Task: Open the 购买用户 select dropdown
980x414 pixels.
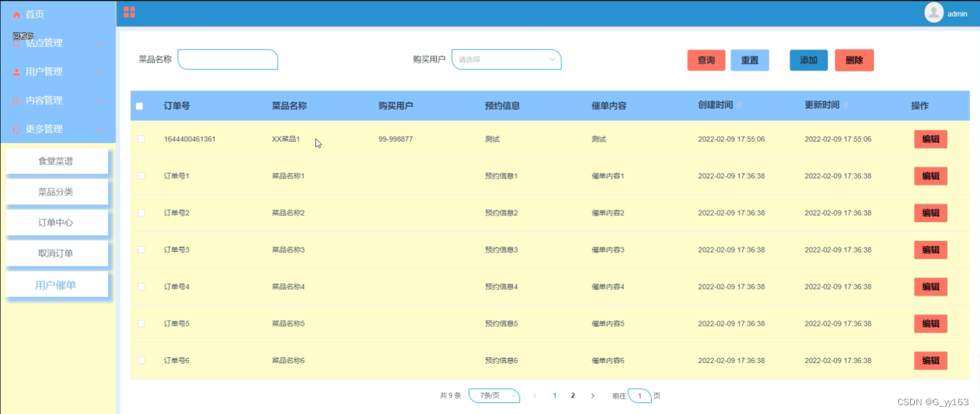Action: click(x=506, y=59)
